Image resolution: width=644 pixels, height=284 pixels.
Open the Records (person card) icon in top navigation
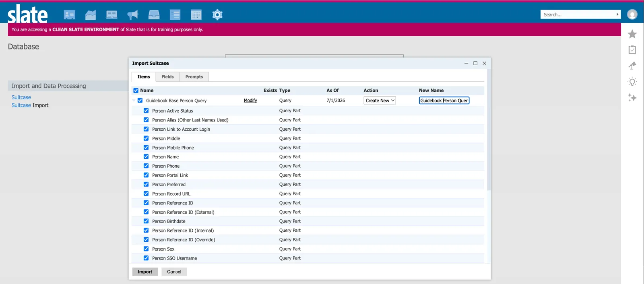(69, 15)
